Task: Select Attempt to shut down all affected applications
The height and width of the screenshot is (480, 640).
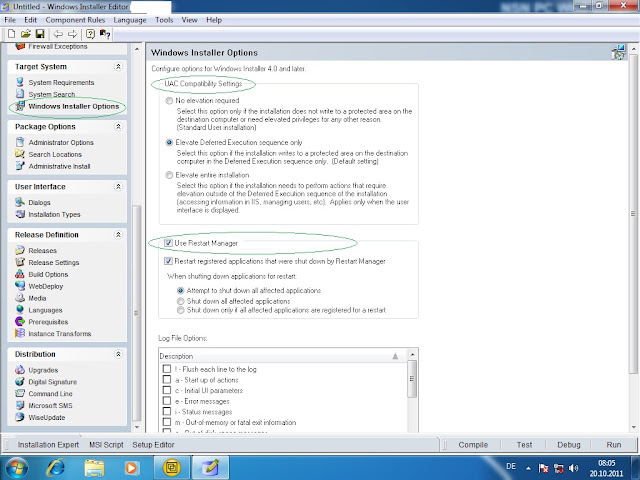Action: tap(180, 291)
